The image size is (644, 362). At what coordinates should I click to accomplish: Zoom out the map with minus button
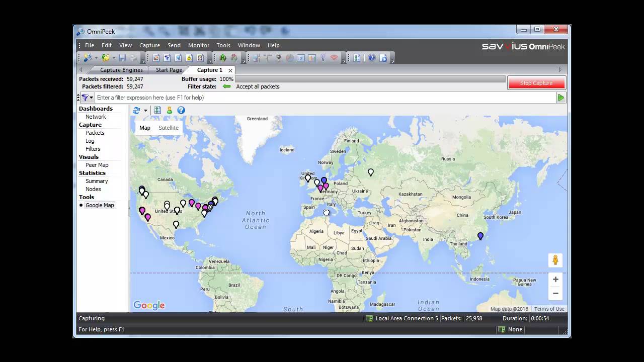tap(555, 294)
